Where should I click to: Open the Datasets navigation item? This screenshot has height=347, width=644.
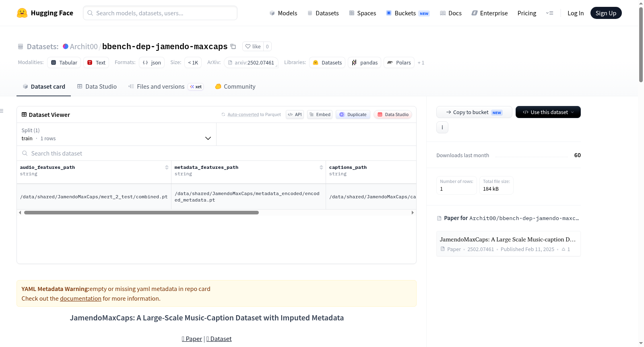click(323, 13)
